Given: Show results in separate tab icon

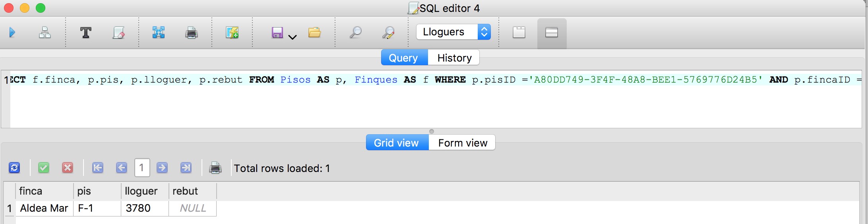Looking at the screenshot, I should click(x=519, y=33).
